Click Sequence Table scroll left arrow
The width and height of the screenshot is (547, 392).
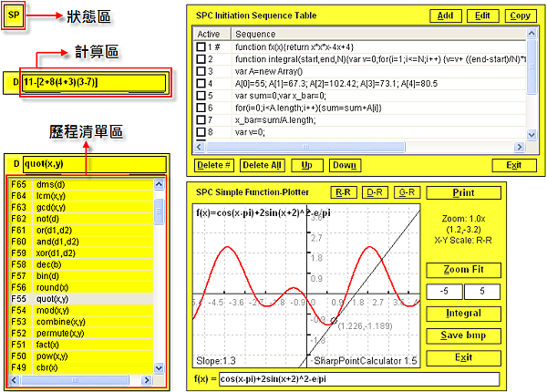tap(200, 147)
